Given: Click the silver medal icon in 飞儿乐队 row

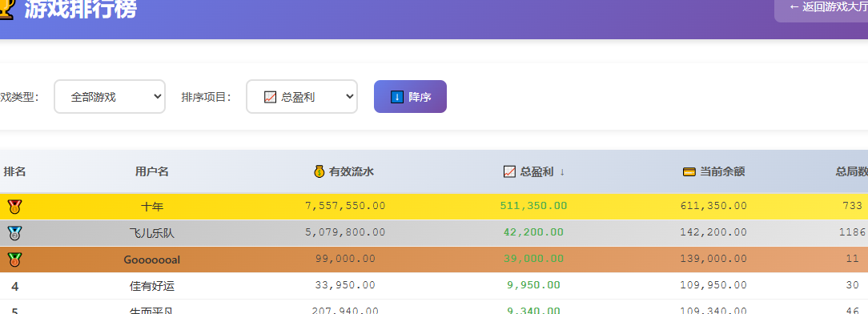Looking at the screenshot, I should coord(14,233).
